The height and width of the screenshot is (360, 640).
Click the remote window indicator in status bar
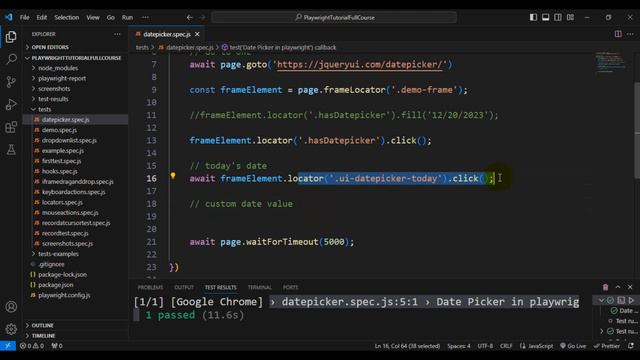tap(8, 346)
